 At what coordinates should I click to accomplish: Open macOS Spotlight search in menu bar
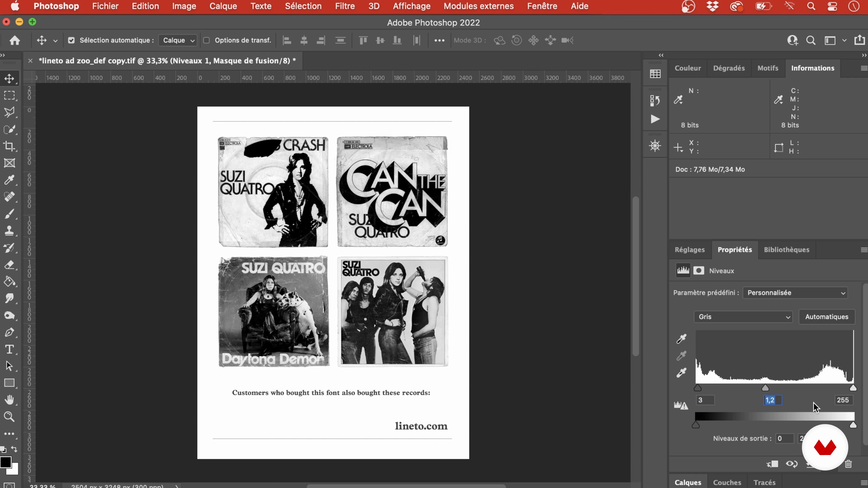click(811, 6)
